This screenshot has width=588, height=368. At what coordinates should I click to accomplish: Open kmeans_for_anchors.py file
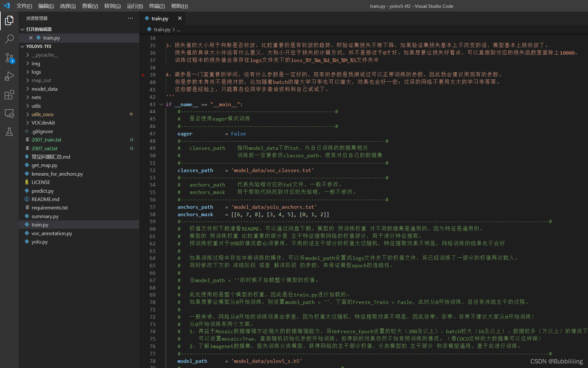[x=79, y=174]
